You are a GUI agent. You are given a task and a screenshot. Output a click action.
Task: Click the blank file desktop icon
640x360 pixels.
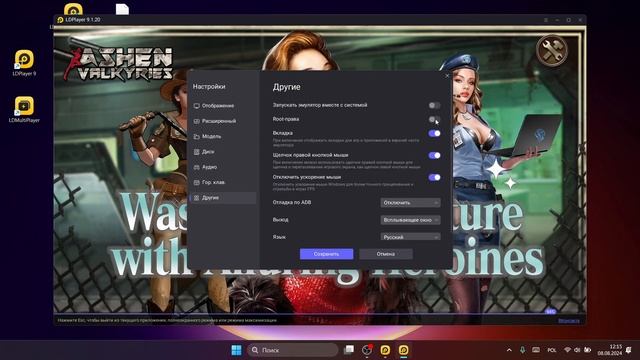click(x=122, y=9)
